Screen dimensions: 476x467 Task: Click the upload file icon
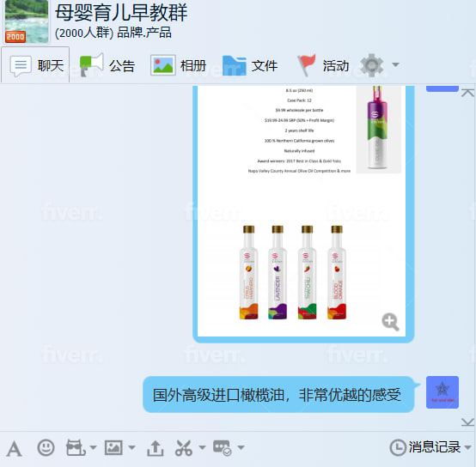tap(156, 448)
